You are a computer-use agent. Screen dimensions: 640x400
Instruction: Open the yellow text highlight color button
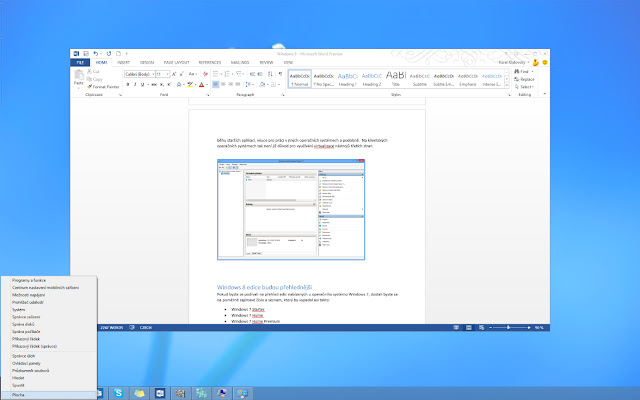[x=190, y=84]
